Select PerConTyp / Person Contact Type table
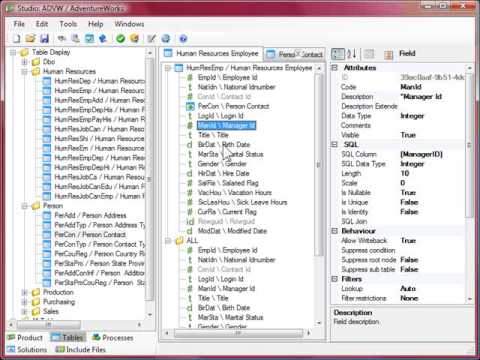This screenshot has height=360, width=480. (x=100, y=244)
